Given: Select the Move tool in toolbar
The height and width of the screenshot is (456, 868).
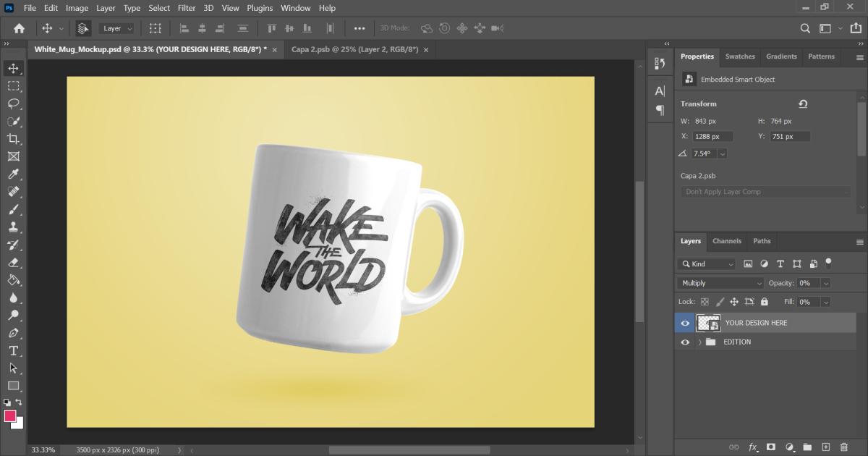Looking at the screenshot, I should coord(13,69).
